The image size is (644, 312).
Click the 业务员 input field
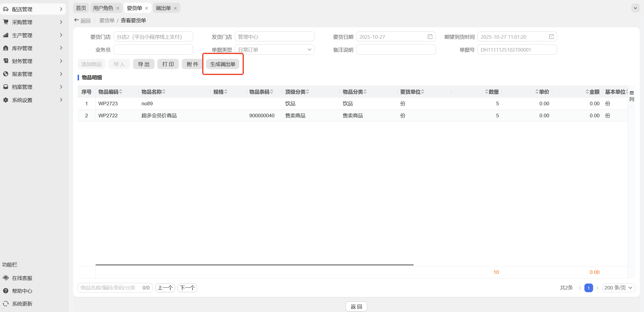click(153, 49)
